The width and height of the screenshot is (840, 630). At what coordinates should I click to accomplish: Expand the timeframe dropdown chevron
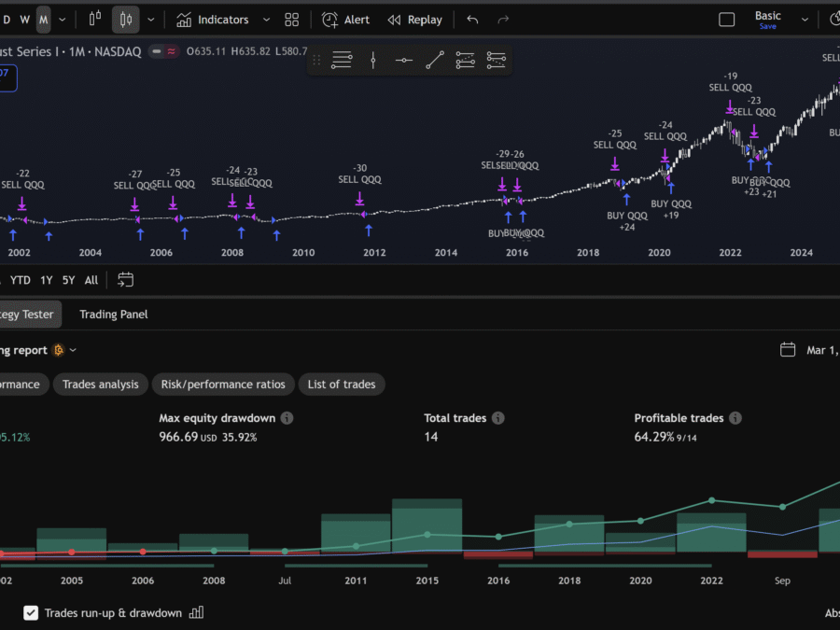coord(63,20)
